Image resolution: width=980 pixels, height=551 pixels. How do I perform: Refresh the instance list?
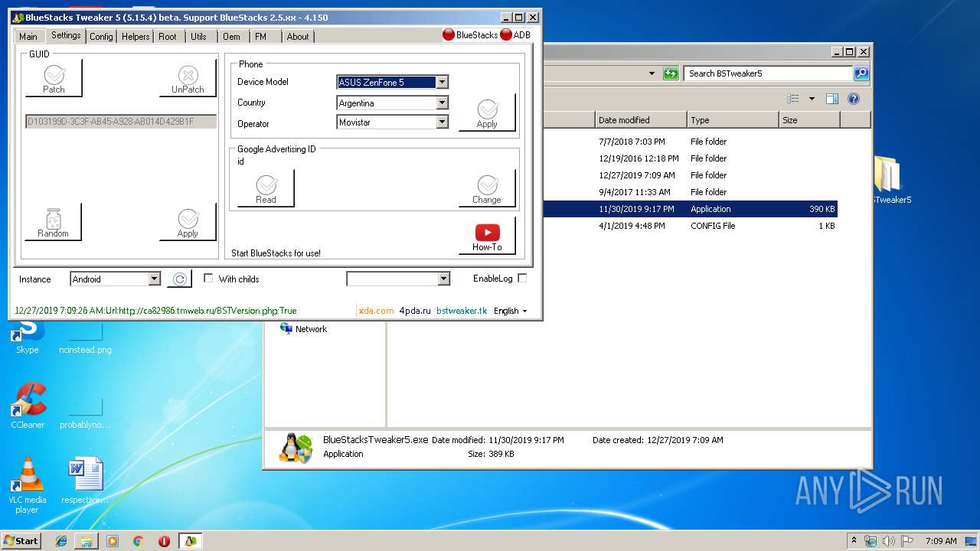click(179, 279)
